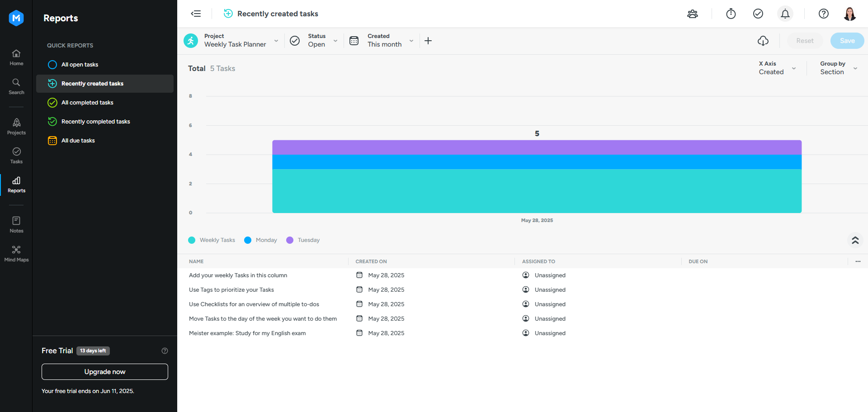Click the team members icon
The width and height of the screenshot is (868, 412).
(x=692, y=14)
